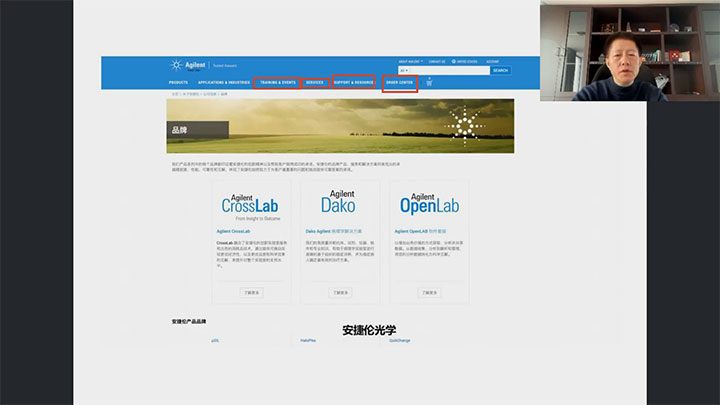The height and width of the screenshot is (405, 720).
Task: Click the Agilent Dako brand logo
Action: point(338,205)
